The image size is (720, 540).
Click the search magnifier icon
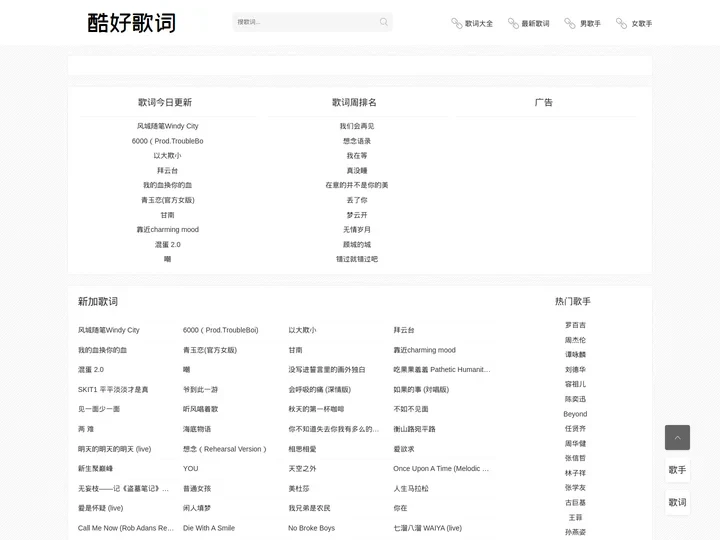383,22
